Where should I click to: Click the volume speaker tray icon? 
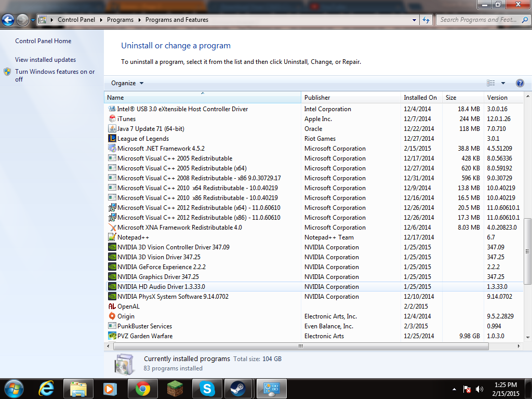pyautogui.click(x=479, y=389)
